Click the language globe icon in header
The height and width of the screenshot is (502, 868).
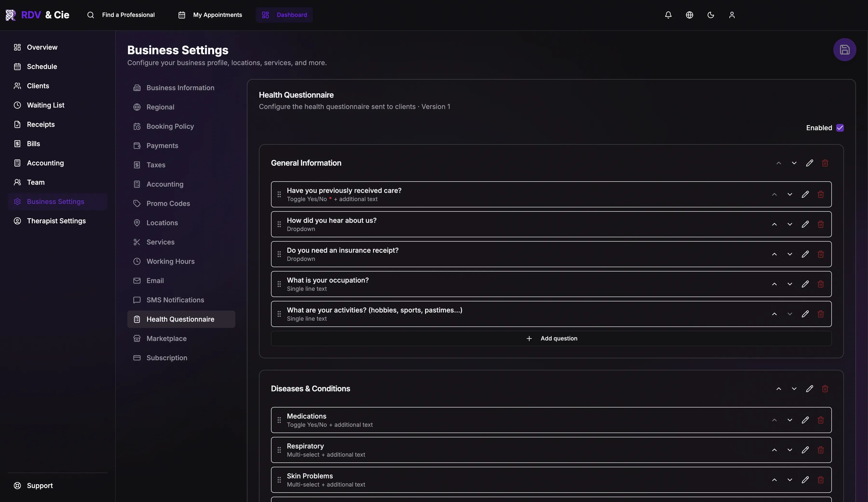click(689, 15)
